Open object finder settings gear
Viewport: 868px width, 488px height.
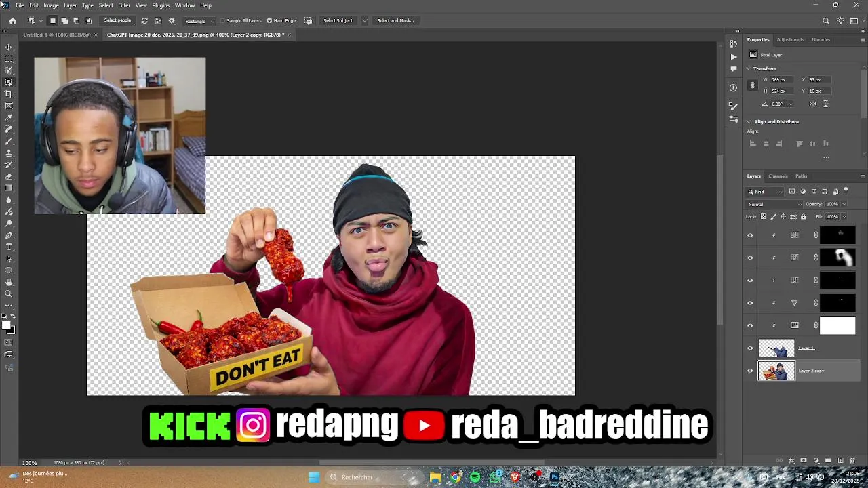(172, 20)
